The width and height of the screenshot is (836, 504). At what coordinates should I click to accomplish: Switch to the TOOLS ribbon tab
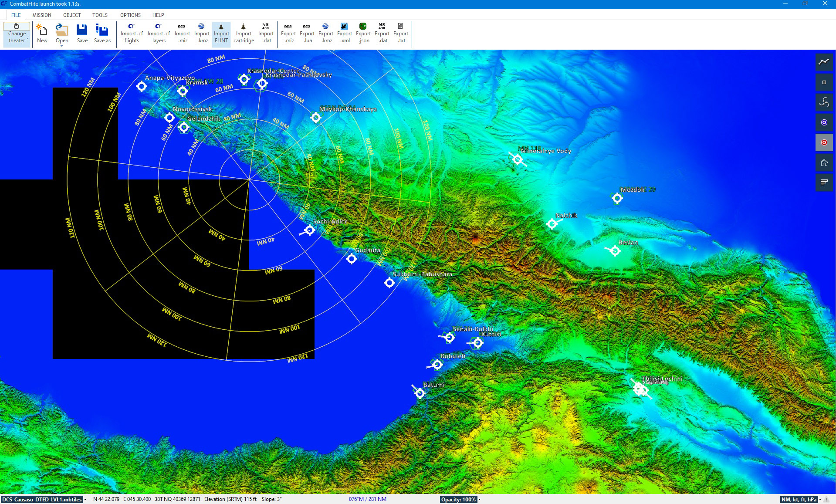(x=100, y=15)
